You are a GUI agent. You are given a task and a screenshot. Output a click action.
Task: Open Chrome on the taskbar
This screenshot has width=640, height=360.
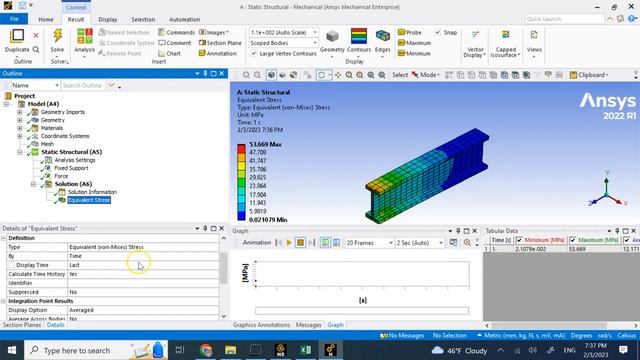206,350
